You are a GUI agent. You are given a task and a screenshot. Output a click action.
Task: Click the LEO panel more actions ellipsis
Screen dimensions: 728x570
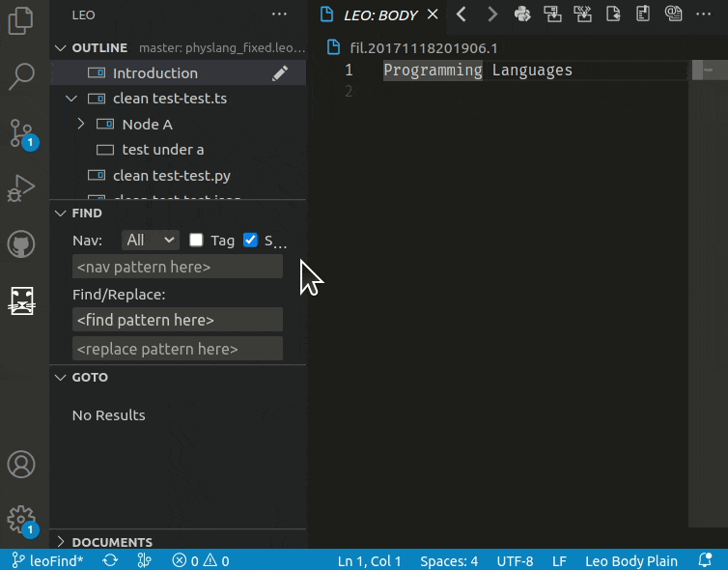point(279,14)
